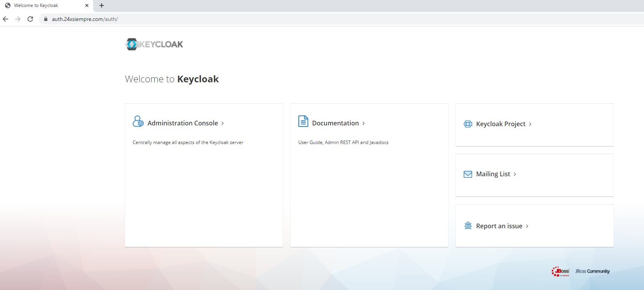Select the Welcome to Keycloak browser tab
The height and width of the screenshot is (290, 644).
click(47, 5)
